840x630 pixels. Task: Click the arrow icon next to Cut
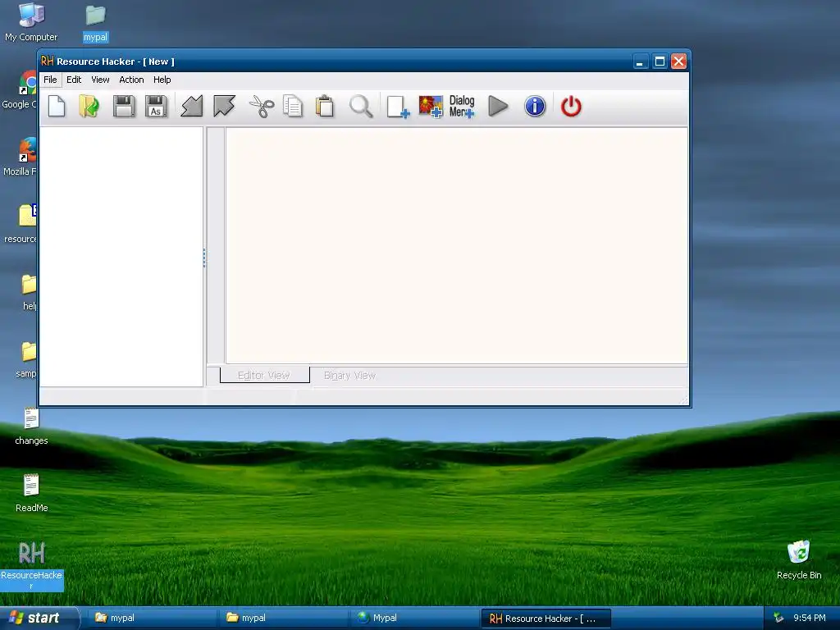(x=224, y=106)
